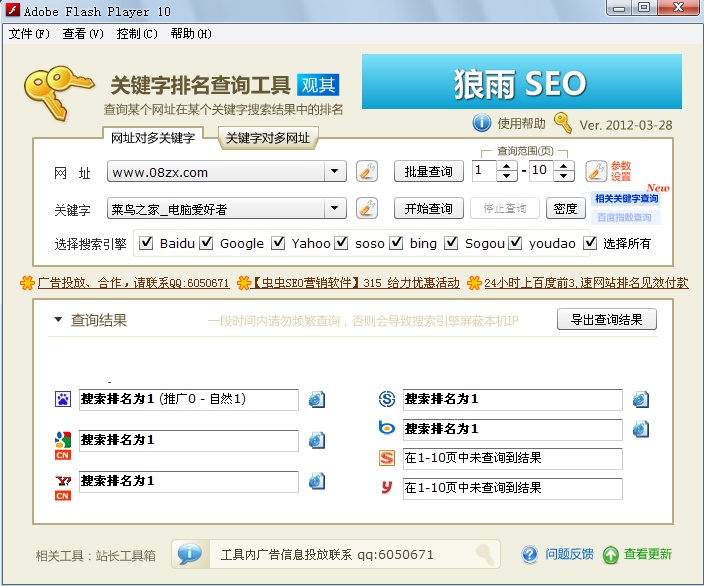Click the 问题反馈 question mark icon

[x=530, y=555]
